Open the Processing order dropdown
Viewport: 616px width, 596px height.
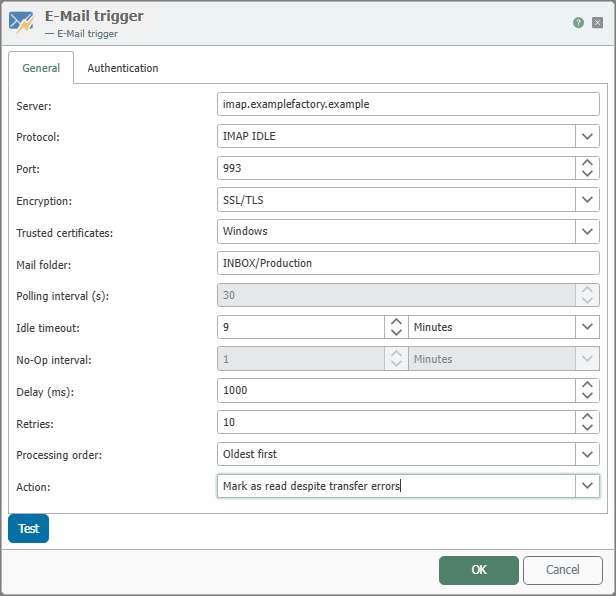point(587,455)
